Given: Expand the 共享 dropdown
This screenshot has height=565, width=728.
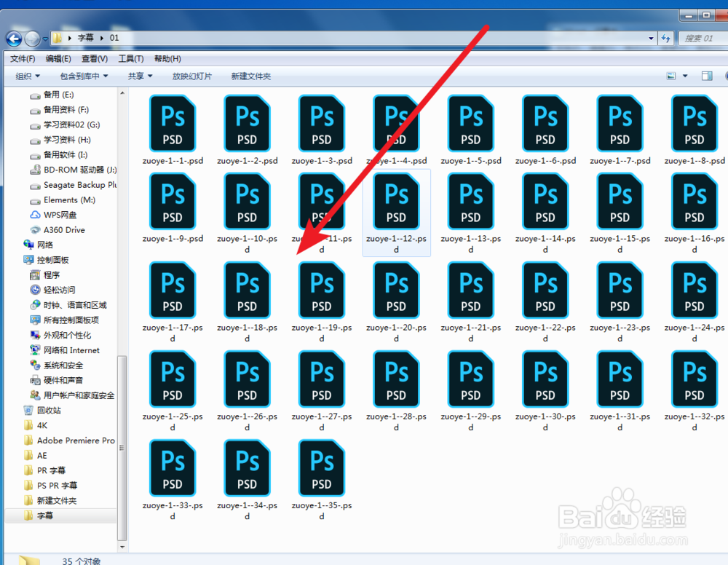Looking at the screenshot, I should 140,76.
